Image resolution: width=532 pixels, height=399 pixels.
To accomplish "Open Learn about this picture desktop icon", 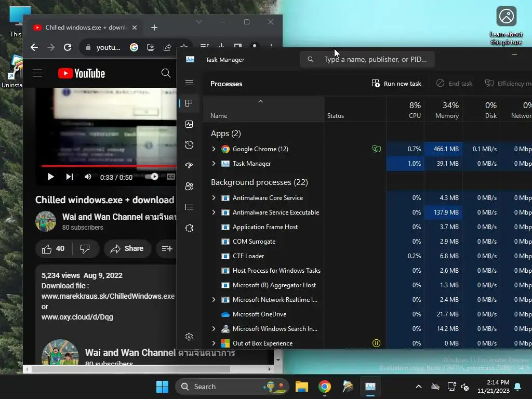I will click(506, 26).
